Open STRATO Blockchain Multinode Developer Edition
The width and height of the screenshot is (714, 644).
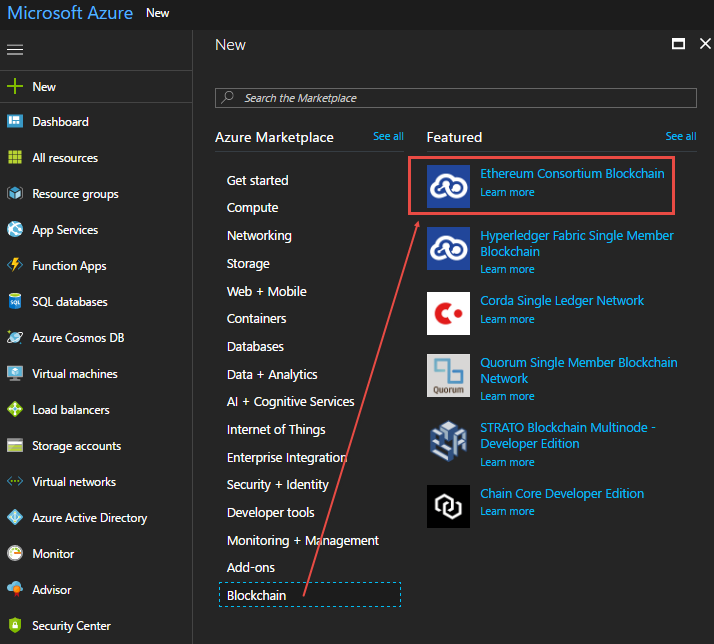[567, 435]
